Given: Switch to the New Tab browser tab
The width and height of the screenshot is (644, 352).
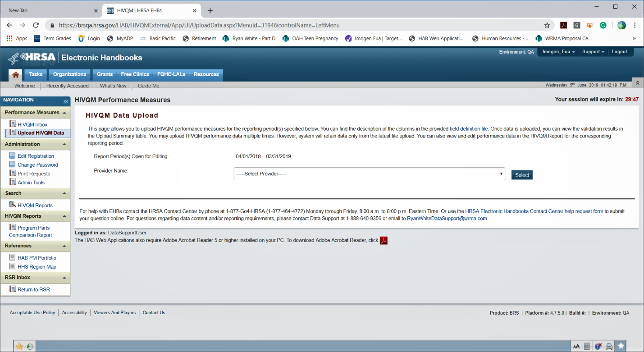Looking at the screenshot, I should coord(51,10).
